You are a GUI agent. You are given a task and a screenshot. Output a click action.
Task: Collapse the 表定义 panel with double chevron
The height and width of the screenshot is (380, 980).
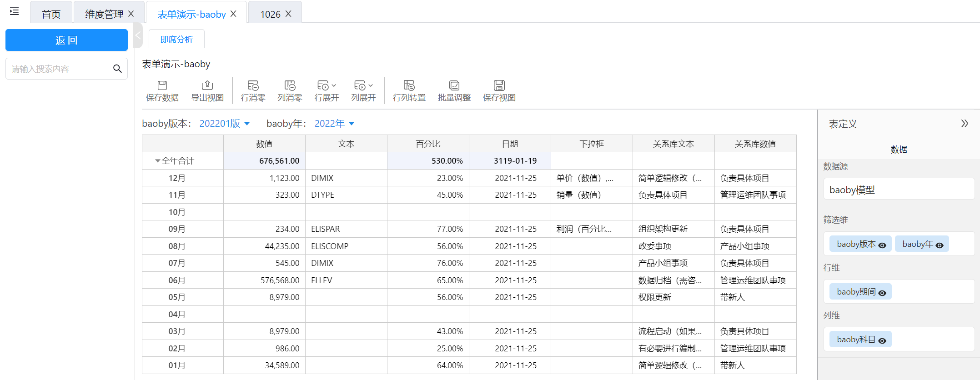(964, 124)
